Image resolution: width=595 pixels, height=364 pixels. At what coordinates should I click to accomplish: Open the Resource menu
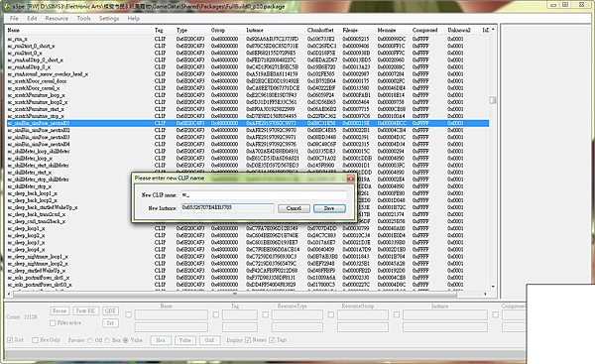tap(57, 18)
